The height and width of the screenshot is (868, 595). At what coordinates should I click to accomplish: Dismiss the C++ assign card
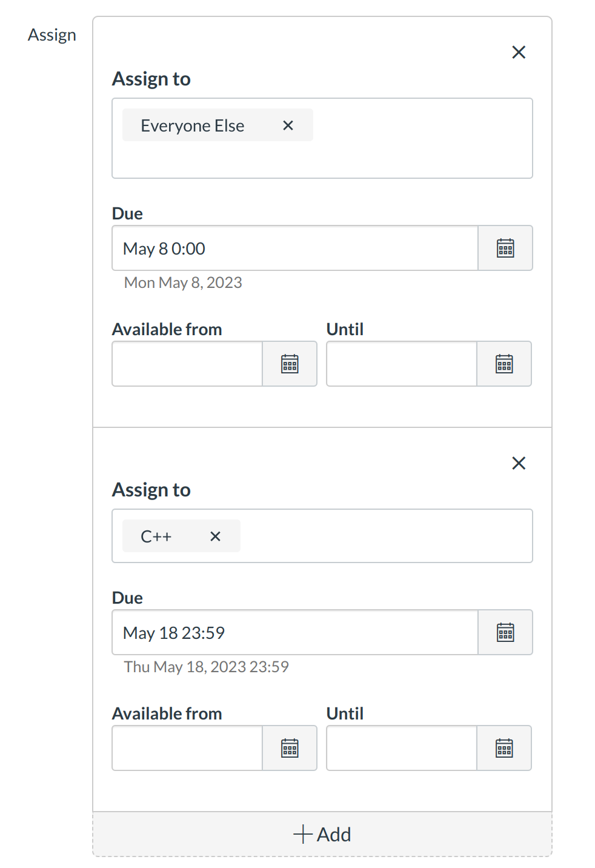(x=519, y=462)
